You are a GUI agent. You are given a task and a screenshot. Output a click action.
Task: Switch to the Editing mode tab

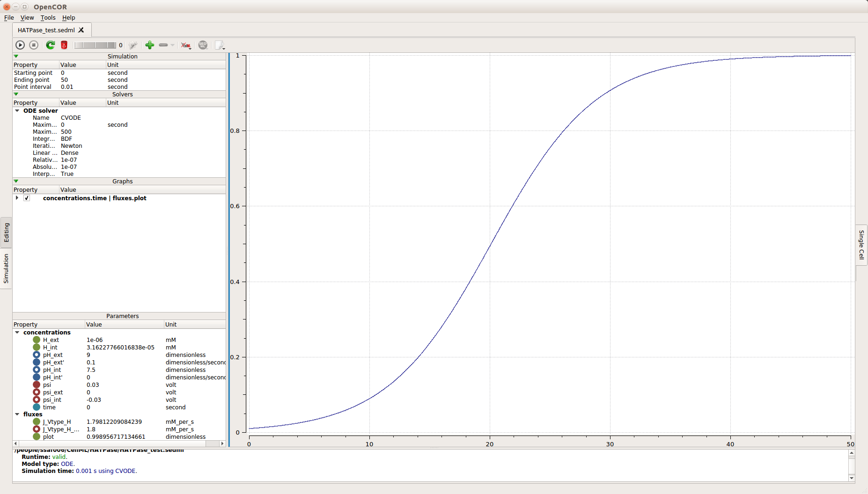click(6, 232)
